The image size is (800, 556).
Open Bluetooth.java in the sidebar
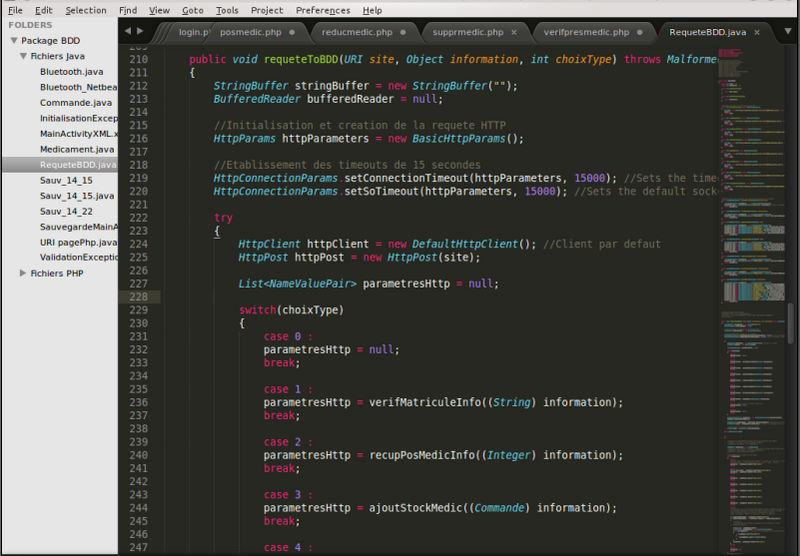pos(71,72)
